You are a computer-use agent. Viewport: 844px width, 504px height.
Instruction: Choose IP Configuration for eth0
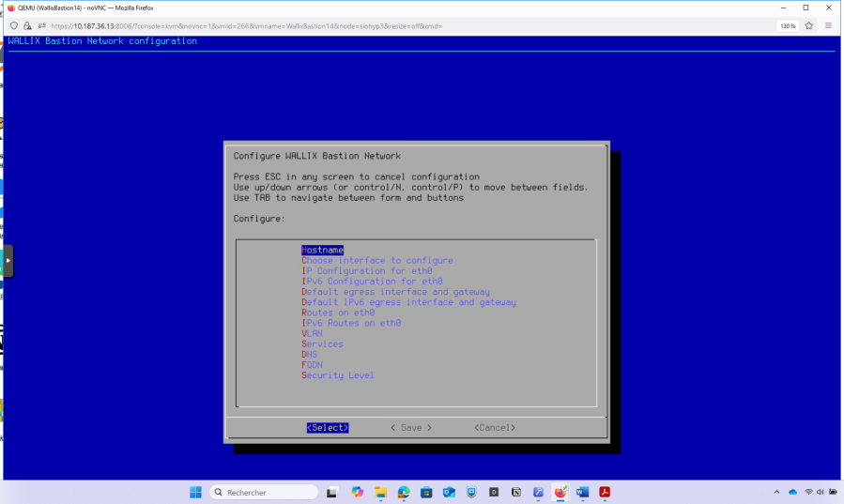(x=366, y=271)
